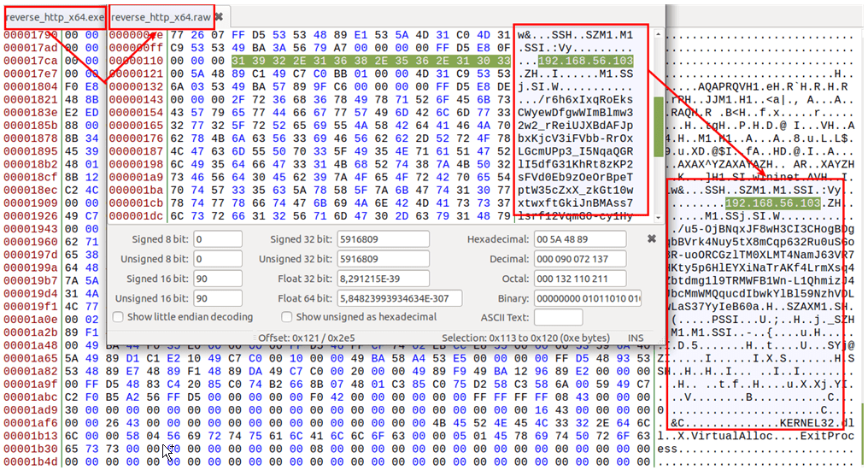868x476 pixels.
Task: Click the Unsigned 16 bit value field
Action: (218, 298)
